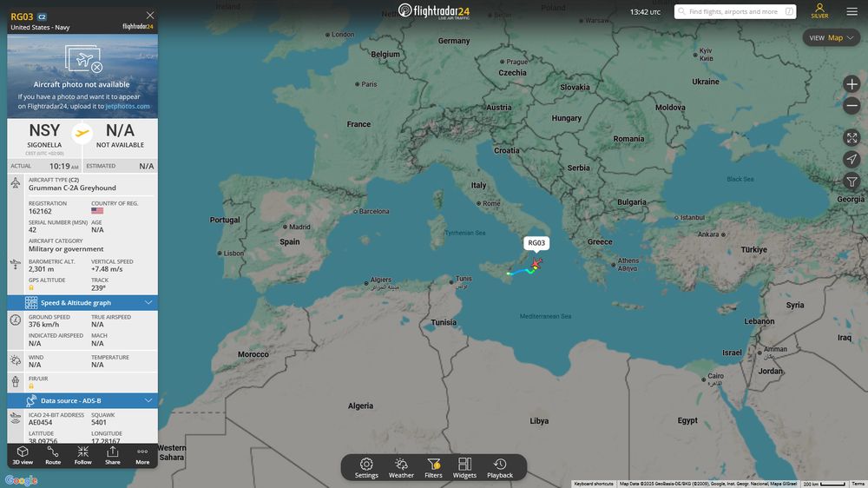Select squawk code 5401
Image resolution: width=868 pixels, height=488 pixels.
pyautogui.click(x=99, y=422)
